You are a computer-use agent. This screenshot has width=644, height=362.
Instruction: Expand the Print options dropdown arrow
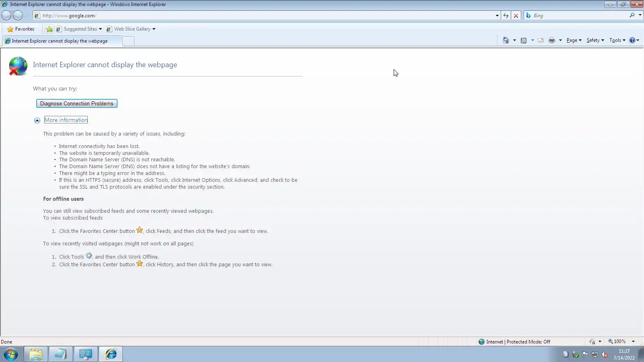560,40
